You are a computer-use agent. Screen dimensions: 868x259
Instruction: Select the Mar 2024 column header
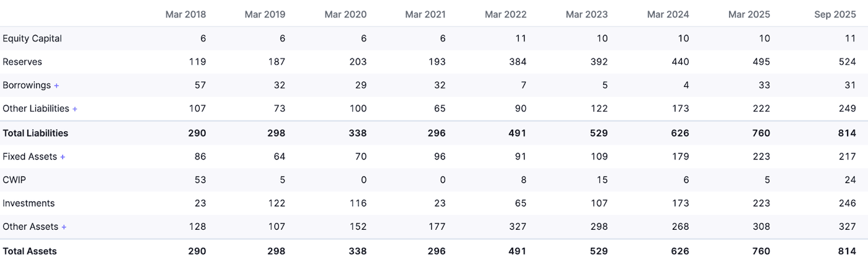[x=668, y=14]
